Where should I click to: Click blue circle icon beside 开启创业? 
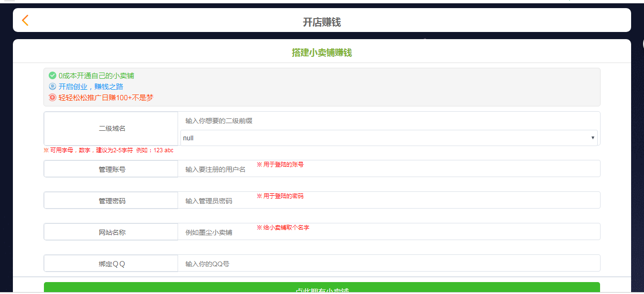point(53,86)
